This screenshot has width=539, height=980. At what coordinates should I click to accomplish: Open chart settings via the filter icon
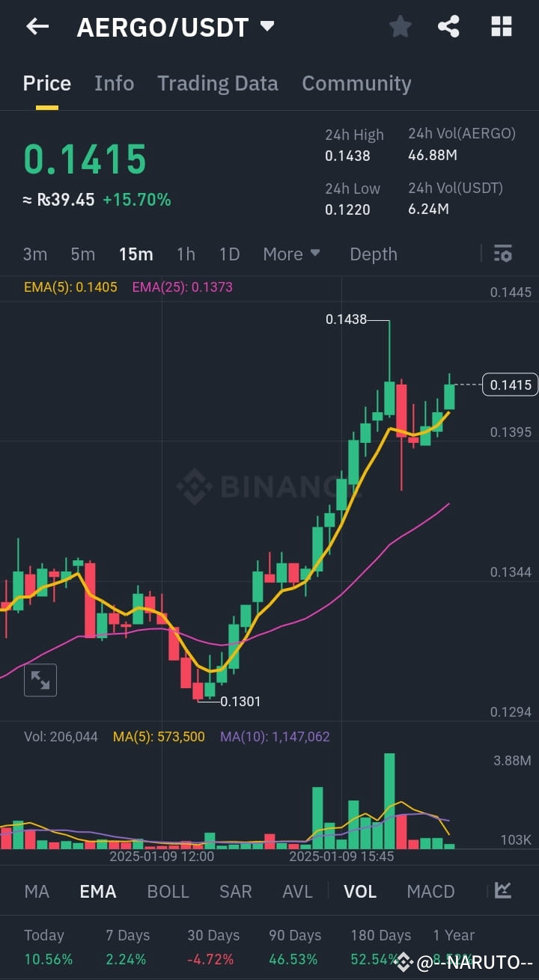pyautogui.click(x=502, y=254)
